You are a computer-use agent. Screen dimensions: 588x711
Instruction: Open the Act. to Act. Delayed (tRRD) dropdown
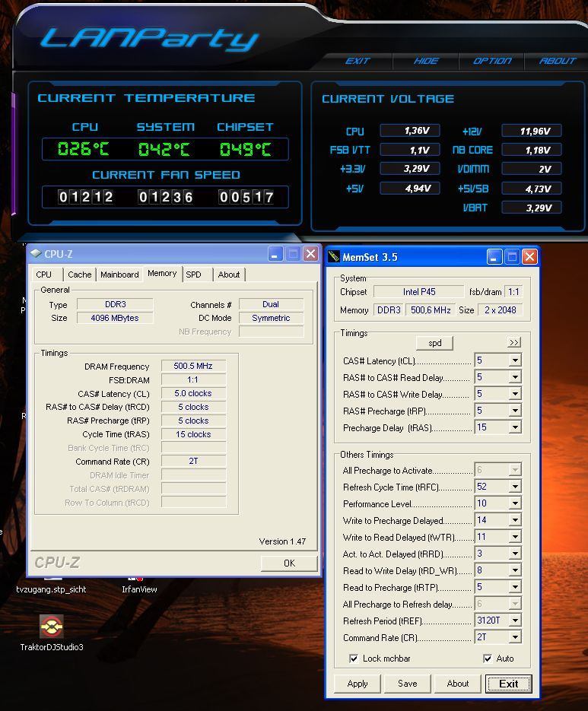(515, 554)
